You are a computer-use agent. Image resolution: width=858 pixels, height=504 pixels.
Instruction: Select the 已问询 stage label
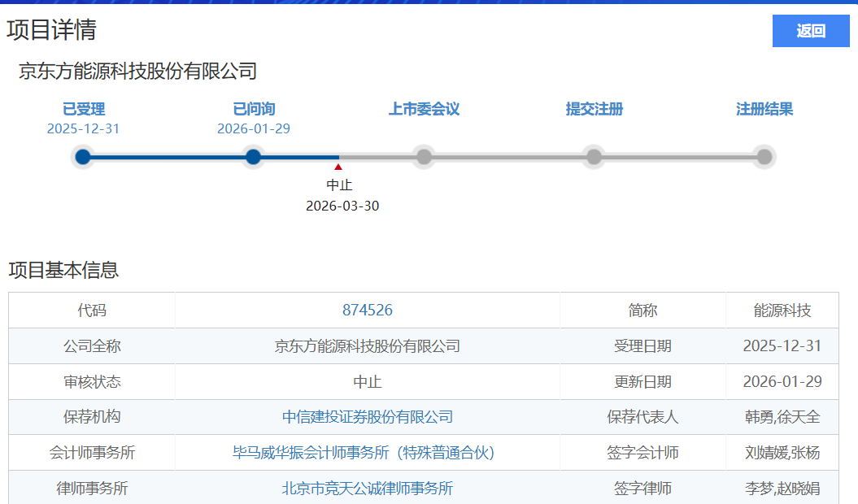[x=254, y=109]
